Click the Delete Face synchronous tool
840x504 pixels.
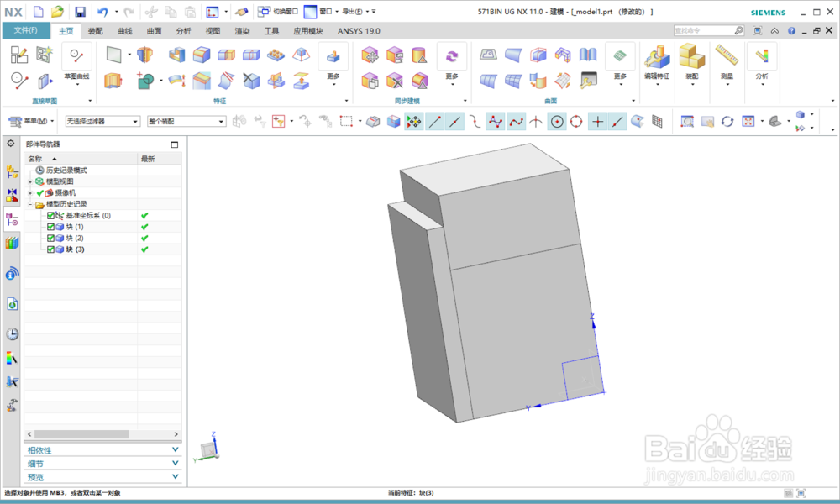coord(395,81)
